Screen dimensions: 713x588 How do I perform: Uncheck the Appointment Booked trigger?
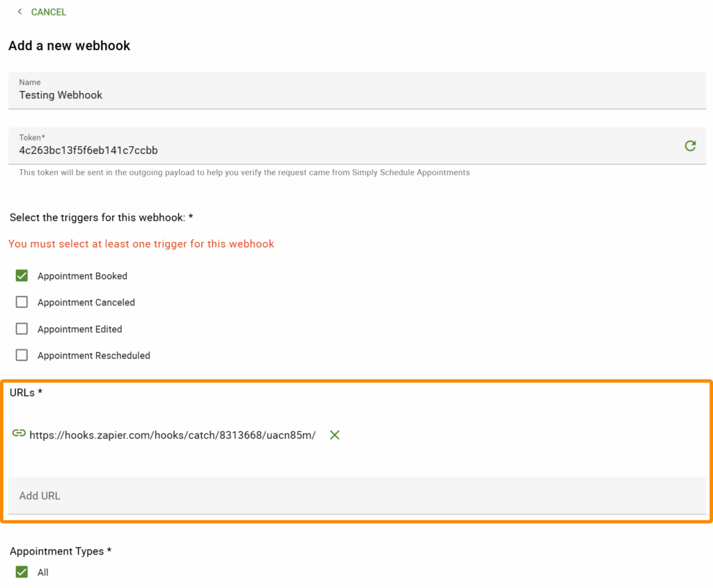click(22, 276)
